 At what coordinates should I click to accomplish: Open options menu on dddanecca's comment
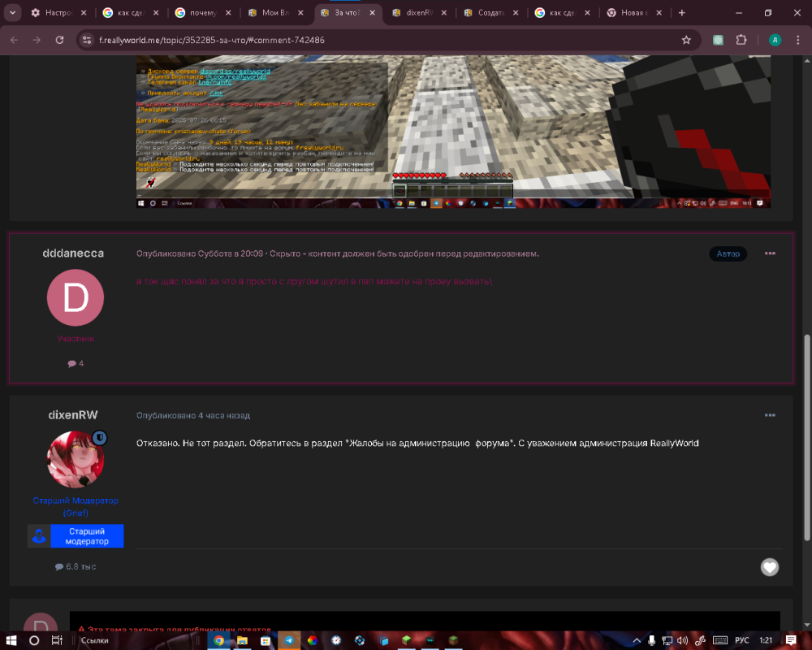click(770, 253)
